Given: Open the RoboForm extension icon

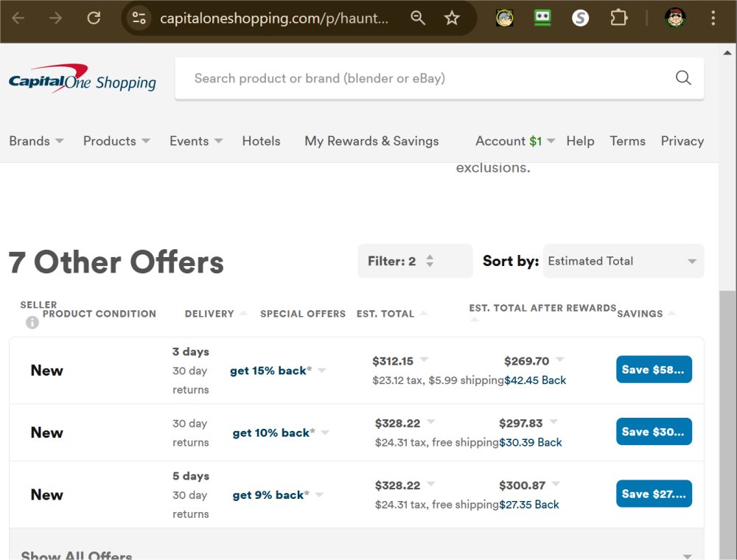Looking at the screenshot, I should point(542,18).
